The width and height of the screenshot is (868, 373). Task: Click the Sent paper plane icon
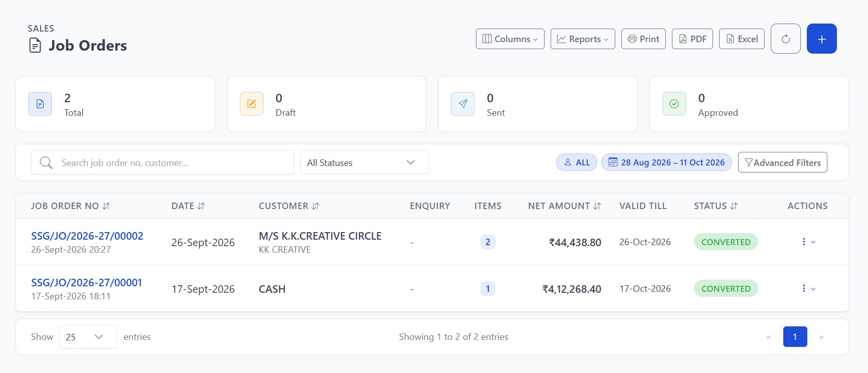tap(463, 104)
